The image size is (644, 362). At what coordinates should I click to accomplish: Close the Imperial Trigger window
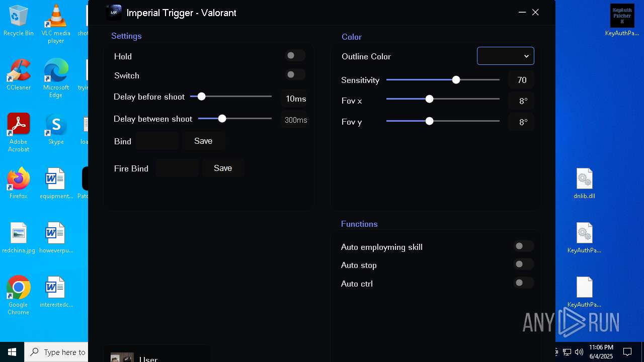point(535,12)
